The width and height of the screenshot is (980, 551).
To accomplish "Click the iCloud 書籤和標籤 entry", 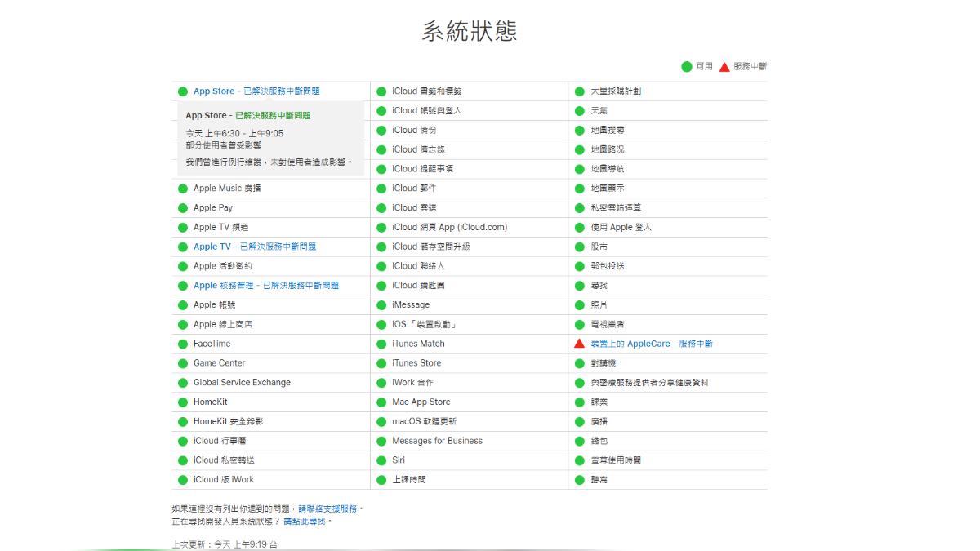I will (x=427, y=91).
